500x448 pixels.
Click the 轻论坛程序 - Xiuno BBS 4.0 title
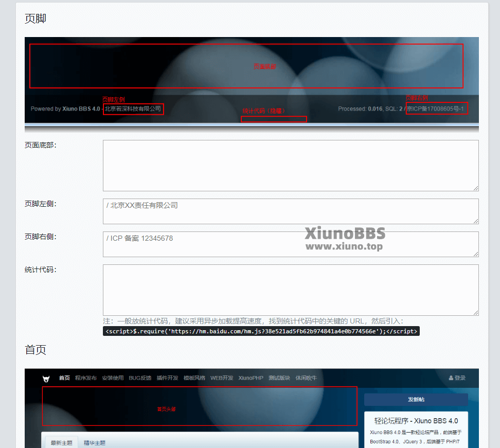(x=416, y=421)
